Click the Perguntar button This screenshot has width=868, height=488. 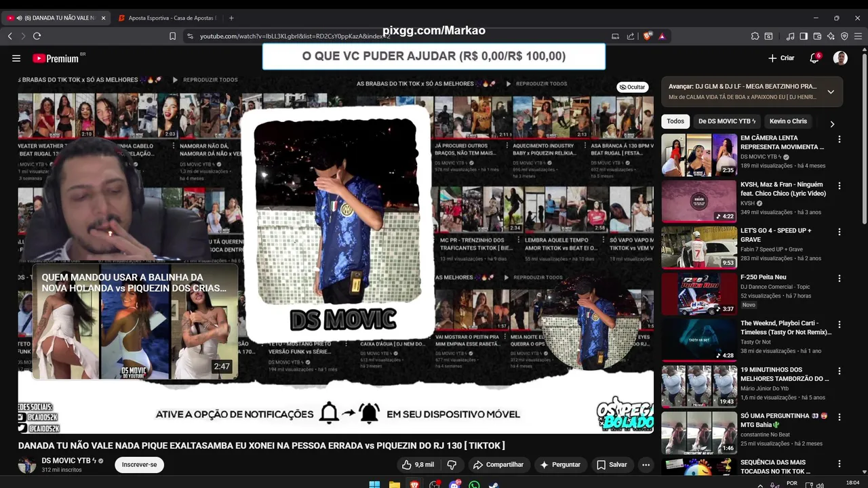click(x=560, y=464)
